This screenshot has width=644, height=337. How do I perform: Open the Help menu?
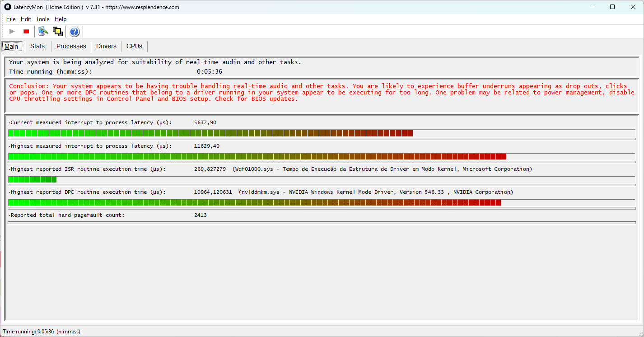tap(61, 19)
